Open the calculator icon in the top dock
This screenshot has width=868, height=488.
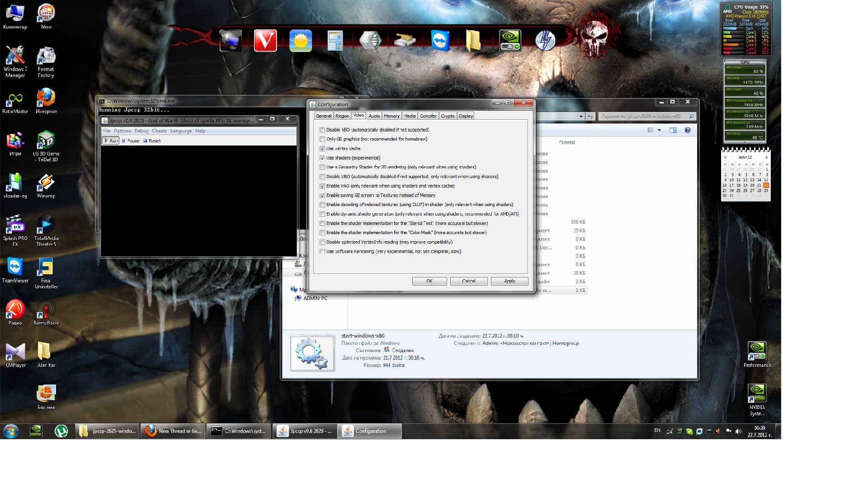pyautogui.click(x=335, y=41)
